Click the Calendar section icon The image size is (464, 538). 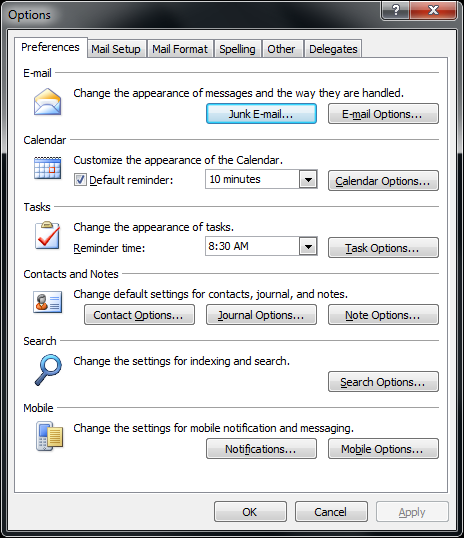pos(47,168)
